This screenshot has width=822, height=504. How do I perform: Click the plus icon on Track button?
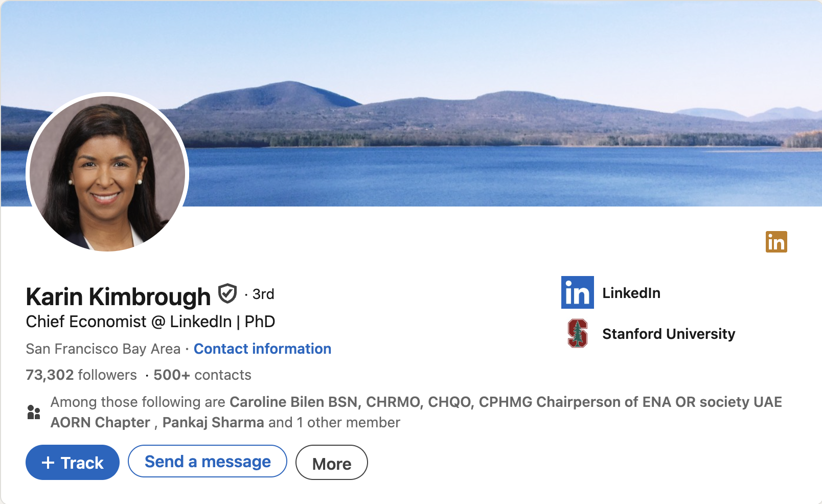[48, 463]
